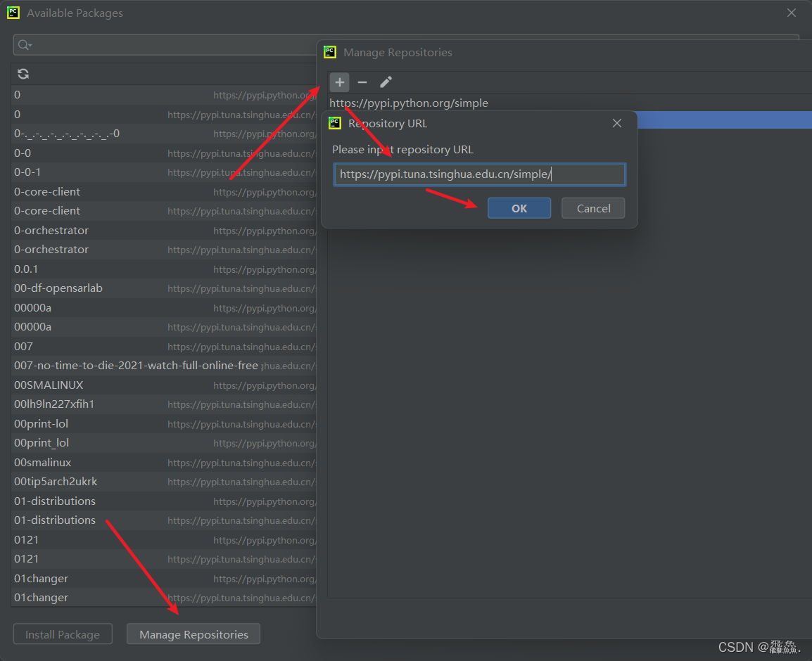Select the 007 package row
Image resolution: width=812 pixels, height=661 pixels.
(164, 346)
